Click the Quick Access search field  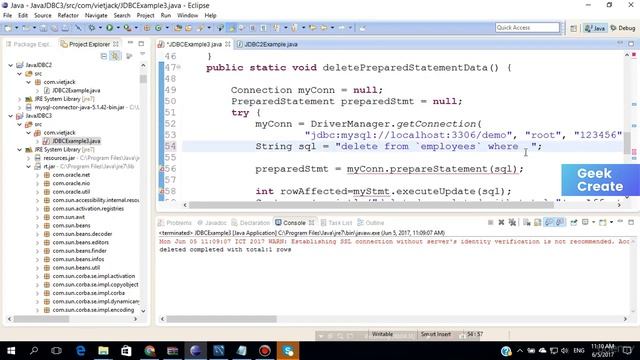(x=527, y=27)
